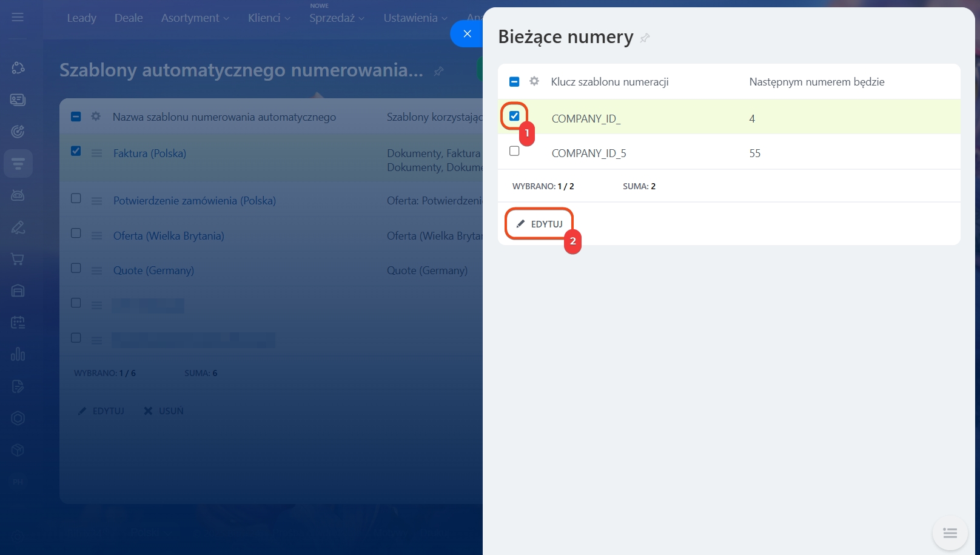
Task: Open the contact card icon in the sidebar
Action: [x=18, y=99]
